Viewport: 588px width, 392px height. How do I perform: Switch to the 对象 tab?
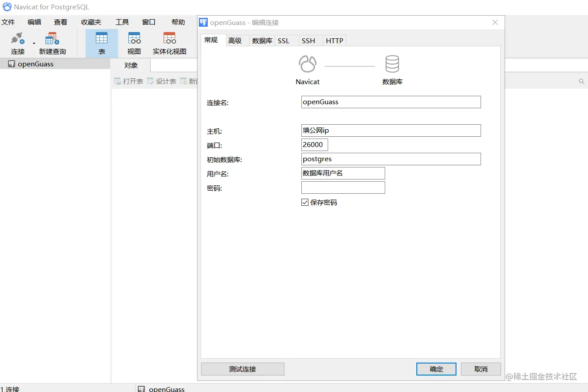point(131,65)
